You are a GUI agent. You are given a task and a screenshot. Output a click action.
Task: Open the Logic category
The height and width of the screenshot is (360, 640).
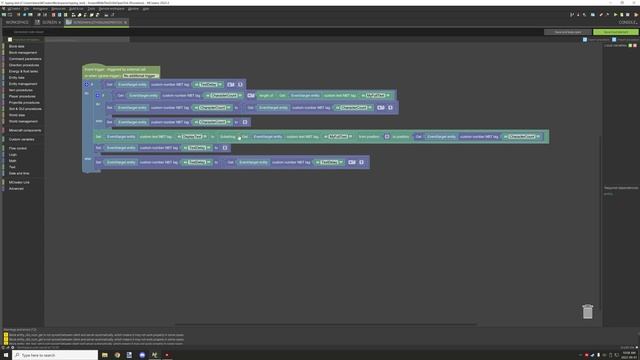tap(13, 155)
